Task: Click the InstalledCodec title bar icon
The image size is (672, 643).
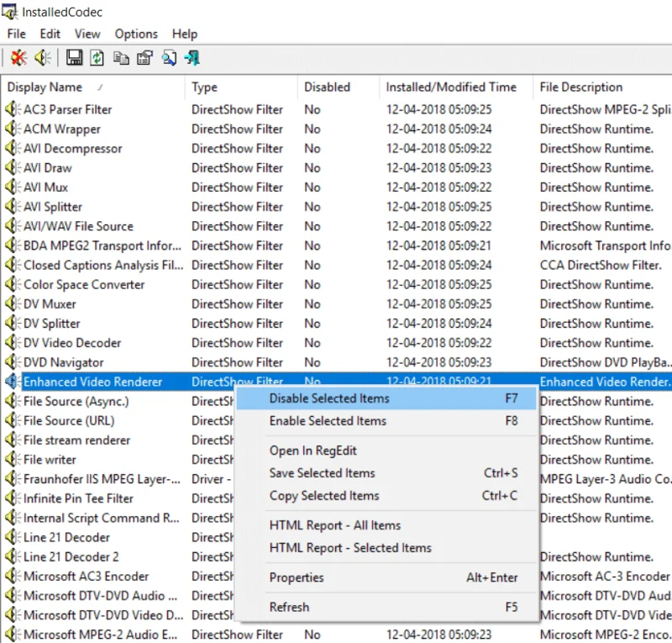Action: click(x=8, y=11)
